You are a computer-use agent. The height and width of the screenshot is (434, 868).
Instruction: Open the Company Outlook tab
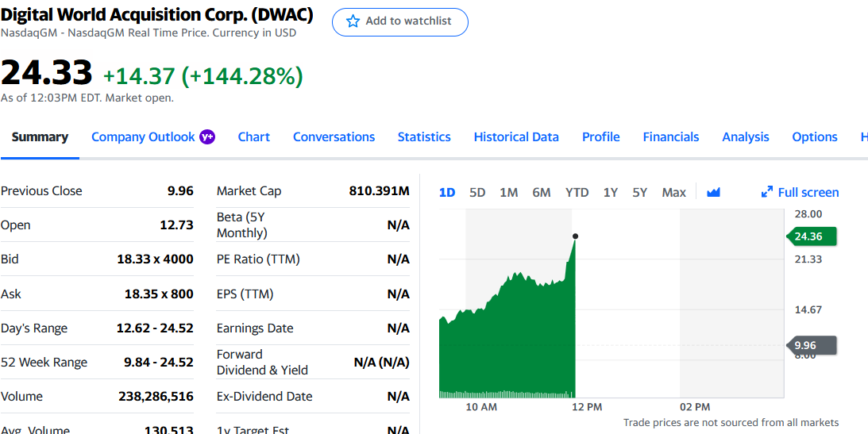pos(143,136)
